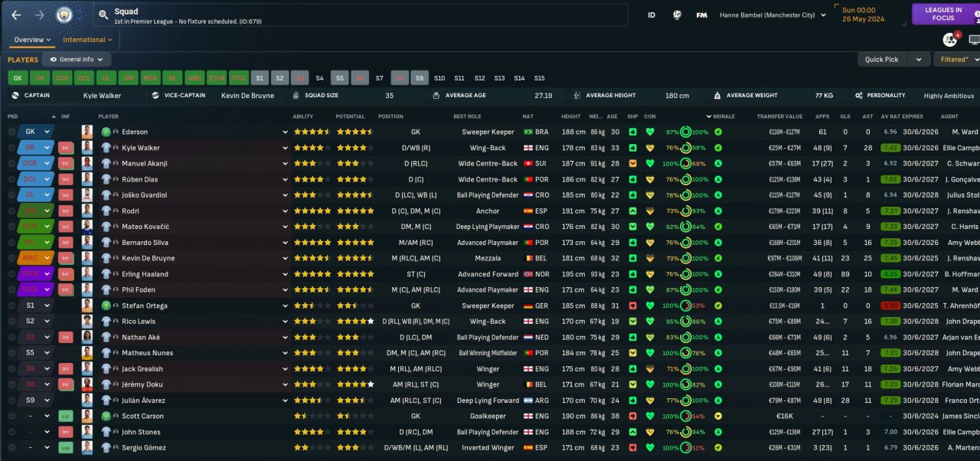Click the Squad search bar
980x461 pixels.
(x=360, y=15)
